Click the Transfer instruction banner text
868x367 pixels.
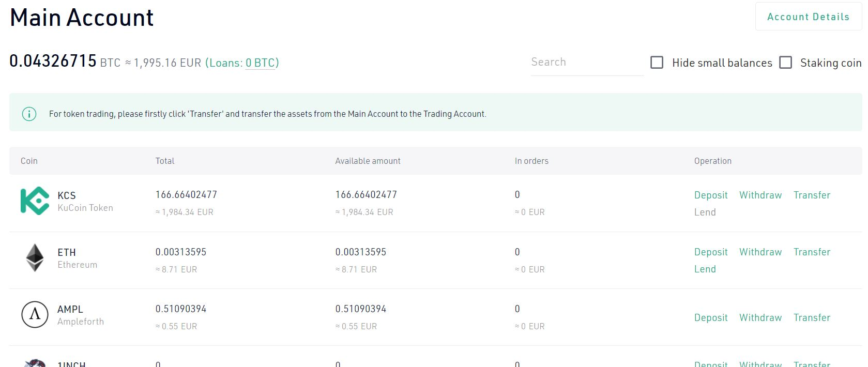coord(268,114)
